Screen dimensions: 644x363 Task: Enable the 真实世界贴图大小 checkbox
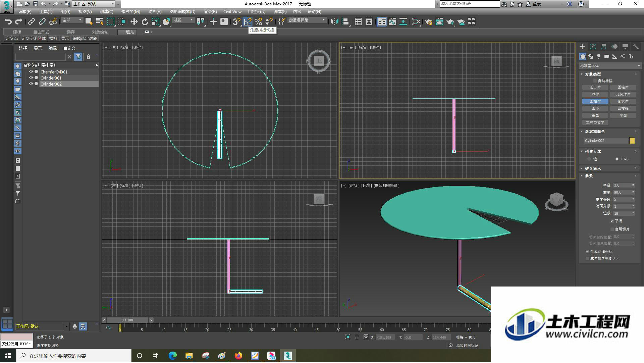588,259
